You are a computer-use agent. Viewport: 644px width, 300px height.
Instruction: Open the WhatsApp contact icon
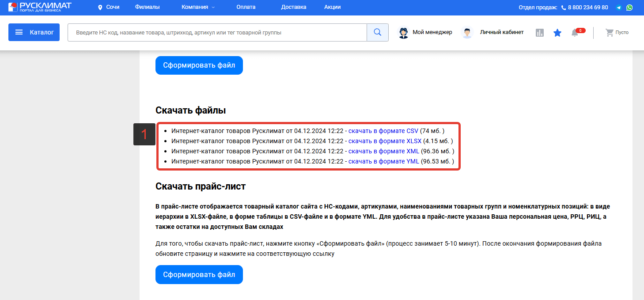tap(629, 8)
